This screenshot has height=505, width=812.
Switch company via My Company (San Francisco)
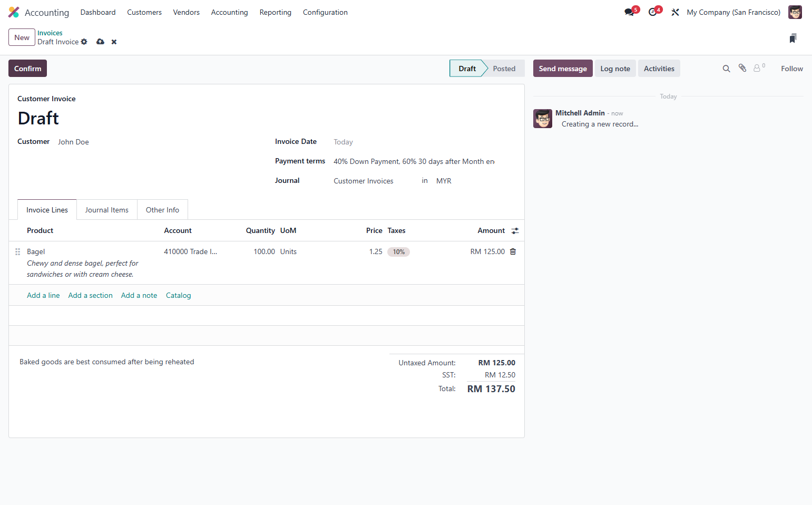(733, 12)
